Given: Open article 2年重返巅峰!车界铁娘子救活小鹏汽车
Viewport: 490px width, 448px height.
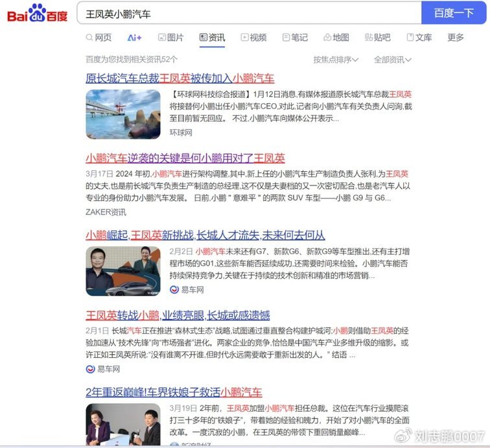Looking at the screenshot, I should click(174, 392).
